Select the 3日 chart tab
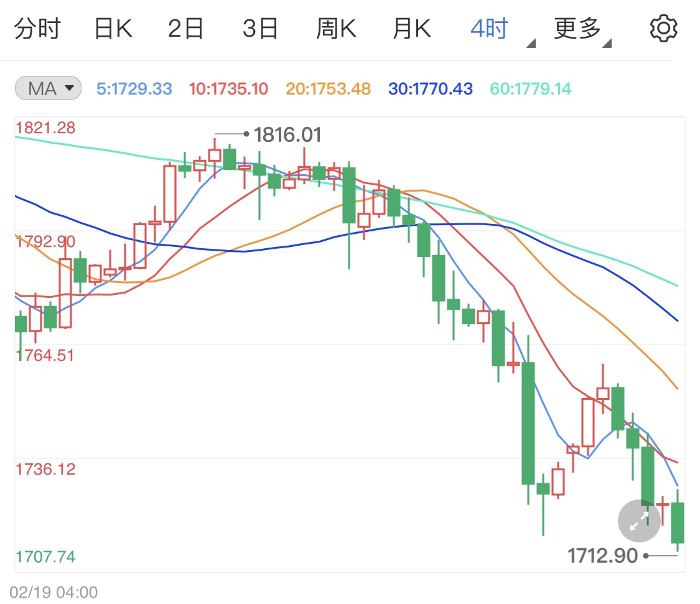700x604 pixels. [261, 29]
